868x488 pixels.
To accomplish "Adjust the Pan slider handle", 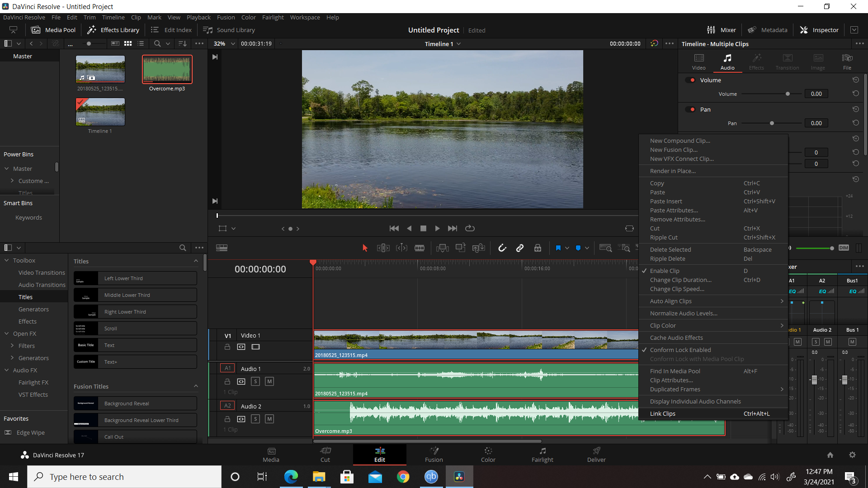I will pyautogui.click(x=772, y=123).
